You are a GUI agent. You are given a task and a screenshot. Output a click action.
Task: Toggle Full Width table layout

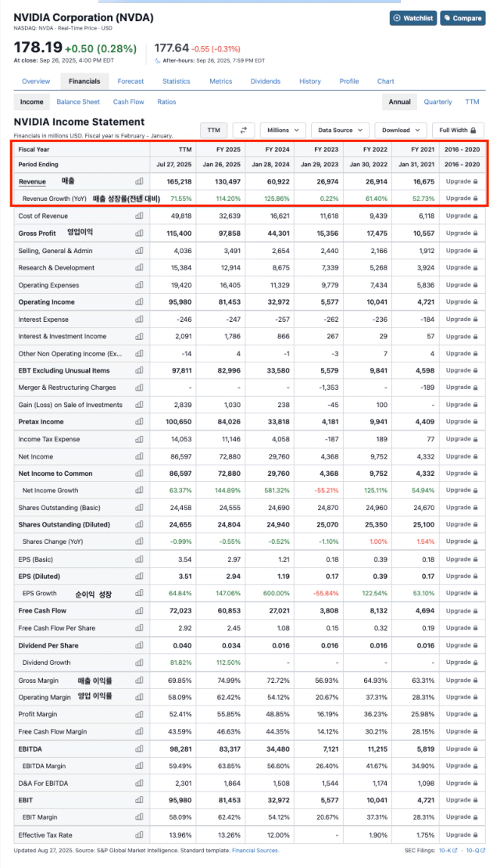click(x=458, y=130)
